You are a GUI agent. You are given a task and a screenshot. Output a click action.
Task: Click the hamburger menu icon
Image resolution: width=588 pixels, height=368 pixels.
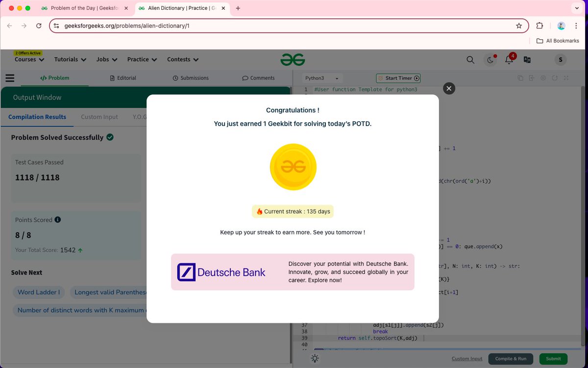coord(10,78)
